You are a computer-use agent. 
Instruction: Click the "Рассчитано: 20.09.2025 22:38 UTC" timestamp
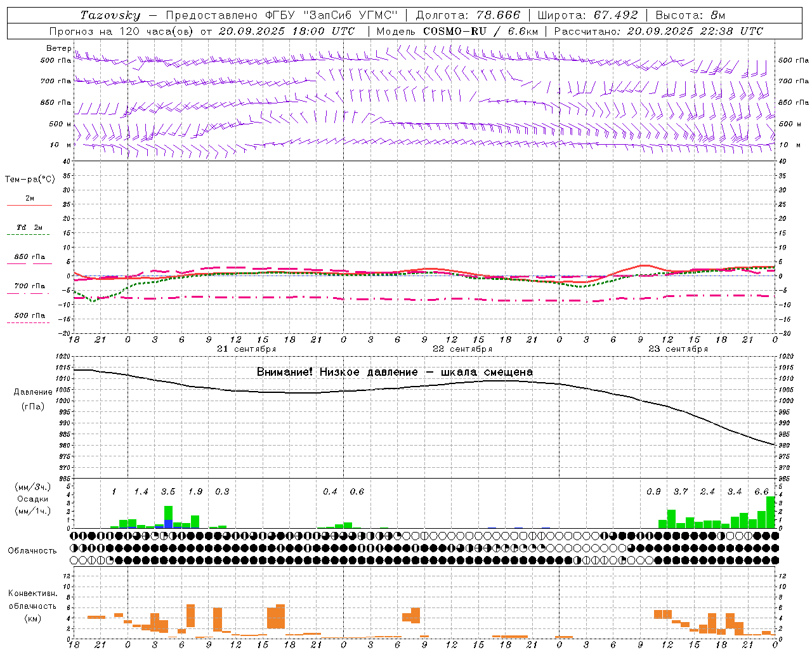tap(658, 31)
